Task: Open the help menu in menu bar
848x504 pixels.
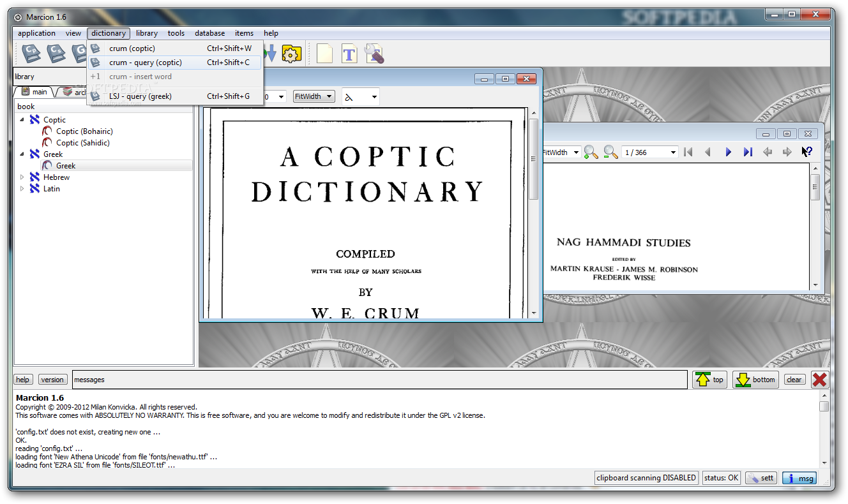Action: click(x=271, y=33)
